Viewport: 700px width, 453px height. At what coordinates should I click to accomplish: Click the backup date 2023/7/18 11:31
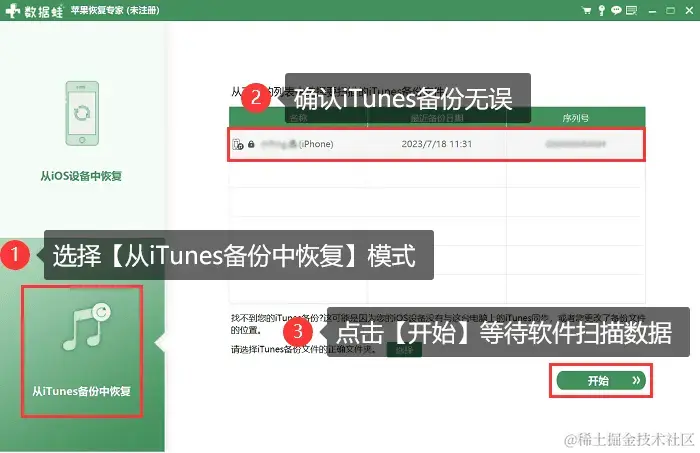click(437, 144)
